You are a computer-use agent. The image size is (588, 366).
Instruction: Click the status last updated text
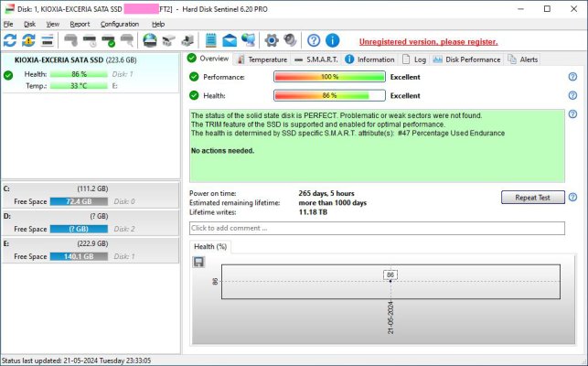[76, 361]
